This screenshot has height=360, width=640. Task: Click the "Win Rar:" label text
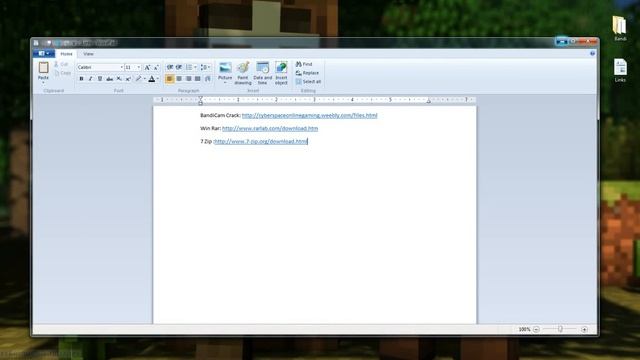(210, 129)
